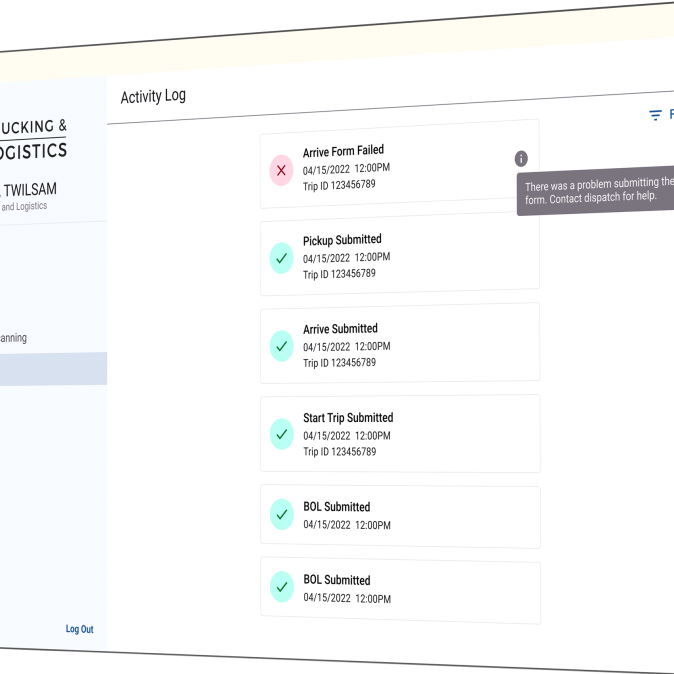Open the Arrive Submitted entry title
This screenshot has width=674, height=674.
coord(340,329)
